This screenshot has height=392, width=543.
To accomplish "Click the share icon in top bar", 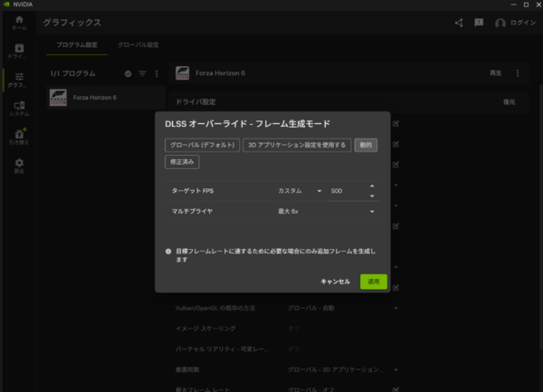I will click(459, 23).
